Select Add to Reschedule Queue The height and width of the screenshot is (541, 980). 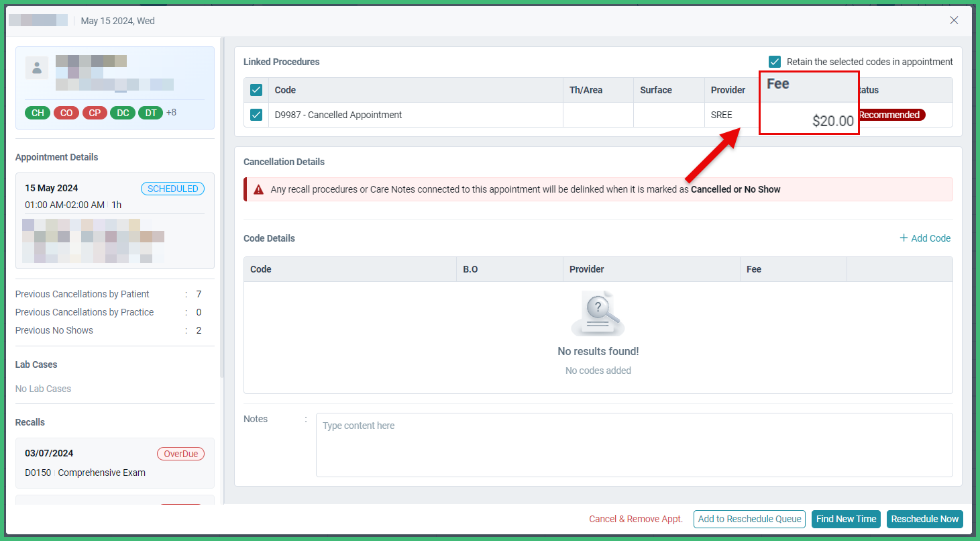tap(749, 519)
